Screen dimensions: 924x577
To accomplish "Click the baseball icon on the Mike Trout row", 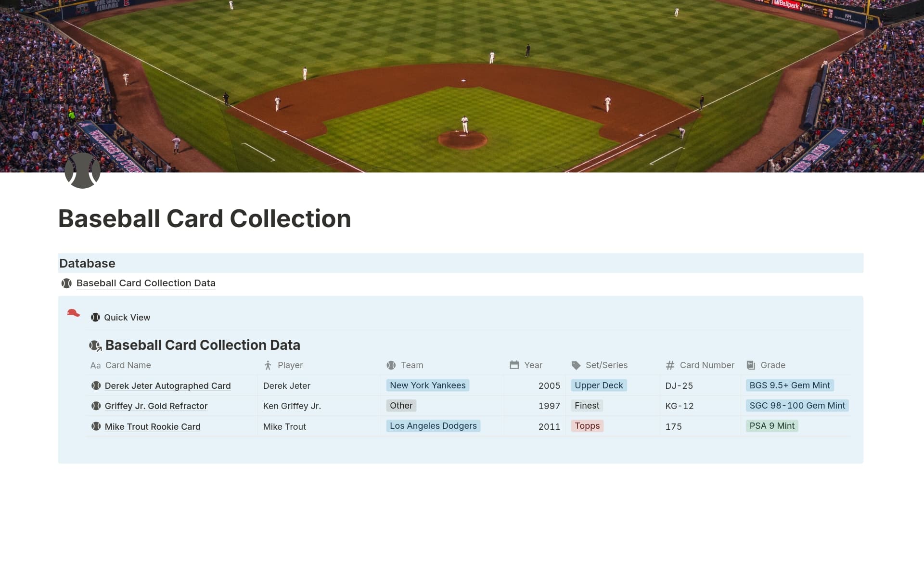I will [x=96, y=426].
